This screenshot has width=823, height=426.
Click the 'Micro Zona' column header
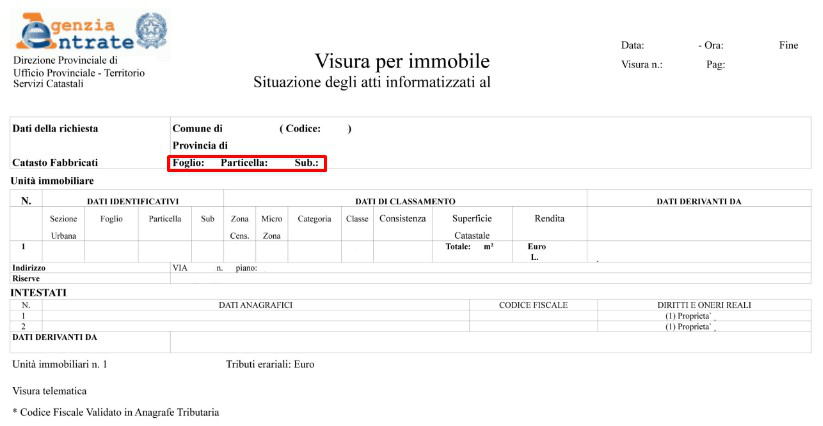(272, 227)
